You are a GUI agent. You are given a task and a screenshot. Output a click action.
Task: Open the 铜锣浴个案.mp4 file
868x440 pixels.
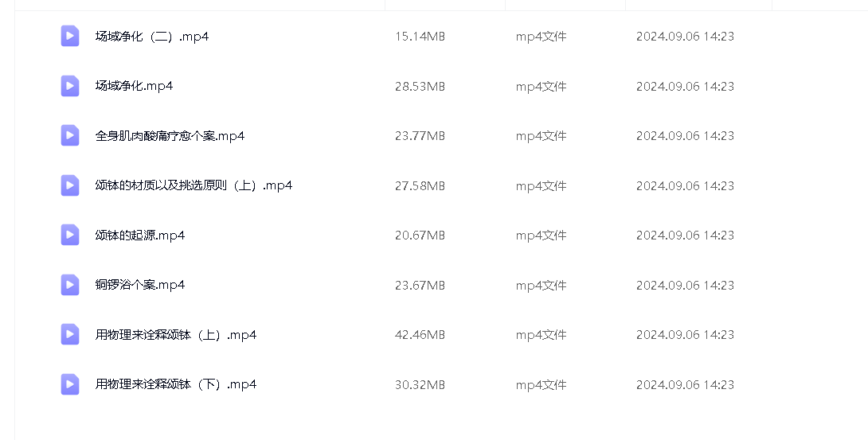140,285
